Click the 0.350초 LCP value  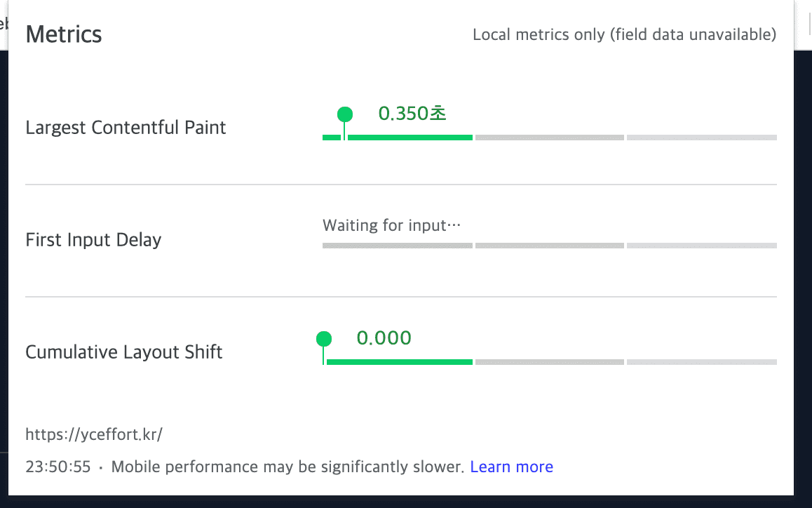point(412,114)
